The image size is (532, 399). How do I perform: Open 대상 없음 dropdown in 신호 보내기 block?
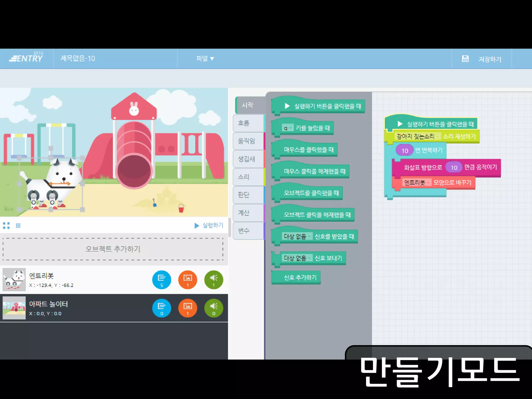coord(297,258)
